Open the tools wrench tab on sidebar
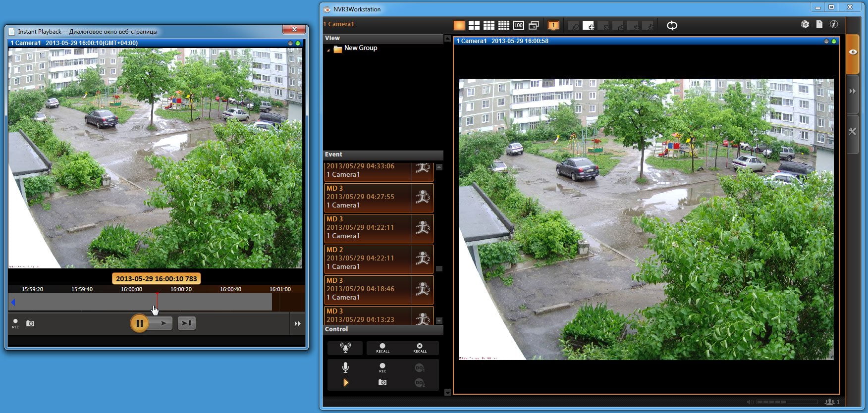The width and height of the screenshot is (868, 413). point(853,132)
